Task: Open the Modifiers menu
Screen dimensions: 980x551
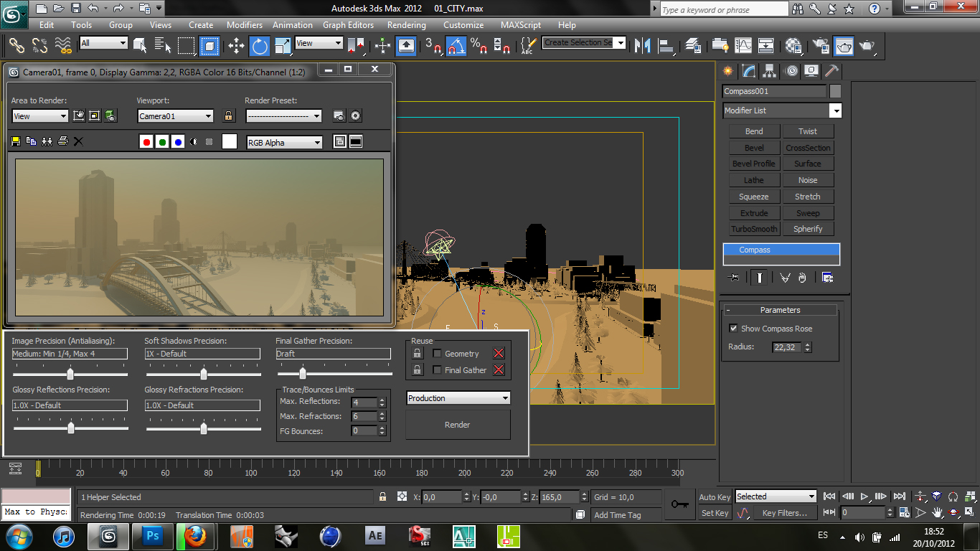Action: click(245, 24)
